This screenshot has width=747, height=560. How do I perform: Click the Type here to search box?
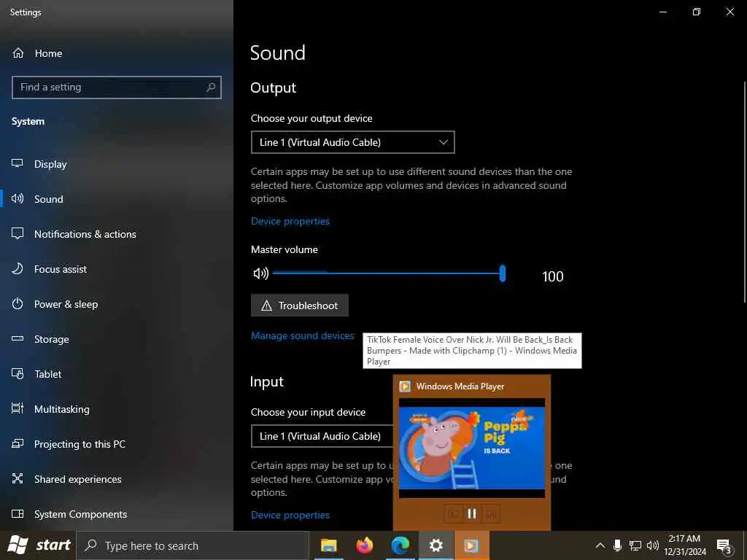193,545
